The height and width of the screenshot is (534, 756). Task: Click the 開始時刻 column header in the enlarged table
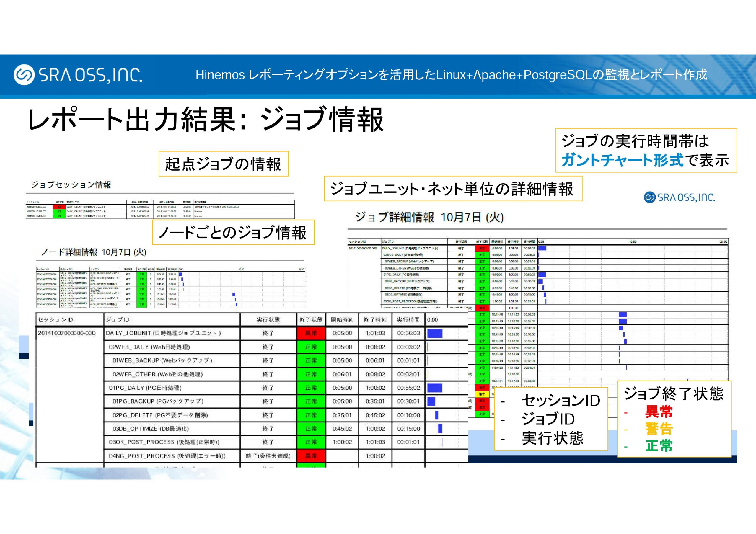coord(342,320)
